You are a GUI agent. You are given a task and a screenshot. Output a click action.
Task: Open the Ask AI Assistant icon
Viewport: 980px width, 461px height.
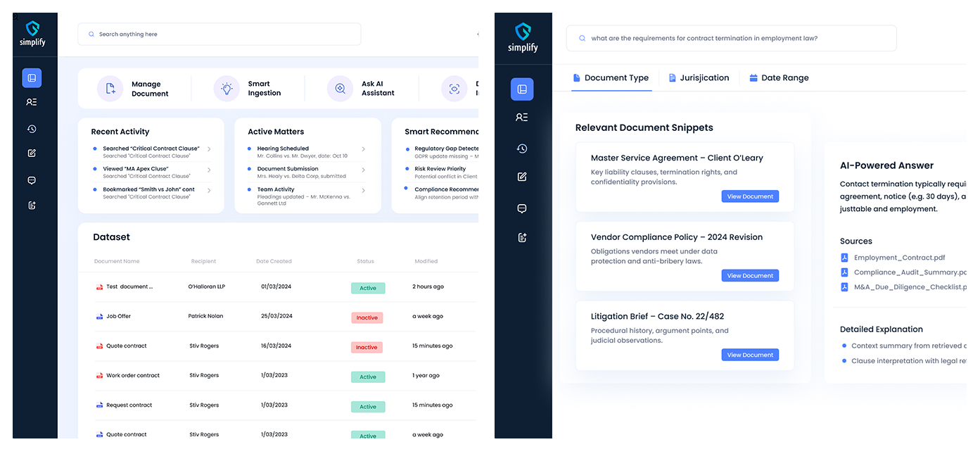point(341,89)
